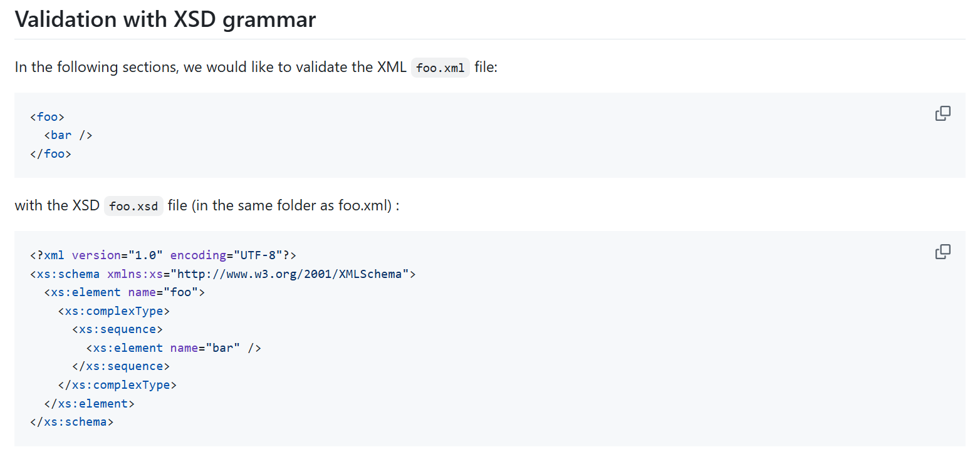Viewport: 980px width, 457px height.
Task: Click the closing </xs:sequence> line
Action: click(x=120, y=366)
